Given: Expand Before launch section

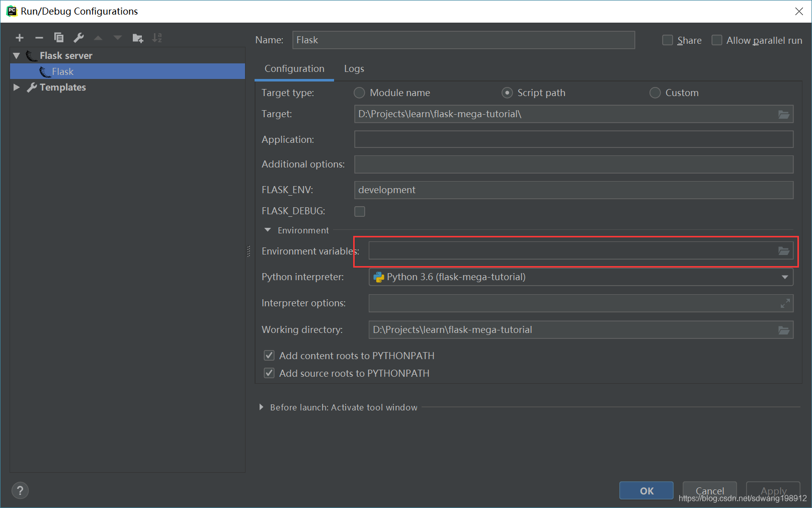Looking at the screenshot, I should (261, 407).
